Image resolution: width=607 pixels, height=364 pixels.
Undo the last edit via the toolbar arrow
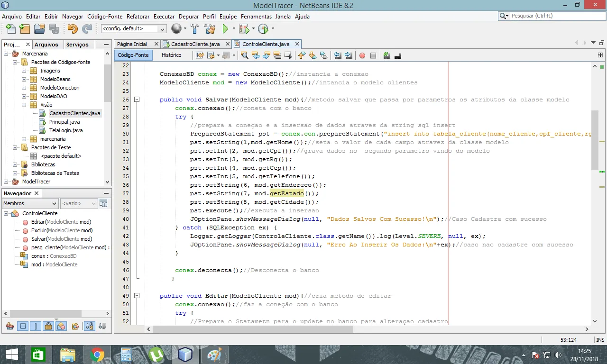(x=72, y=29)
